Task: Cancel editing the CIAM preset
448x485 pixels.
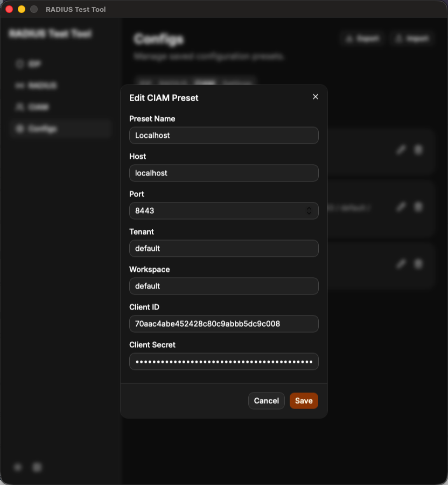Action: (267, 401)
